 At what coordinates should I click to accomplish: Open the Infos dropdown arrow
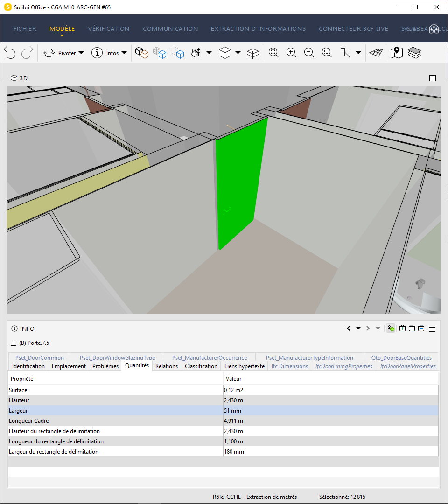pyautogui.click(x=124, y=53)
